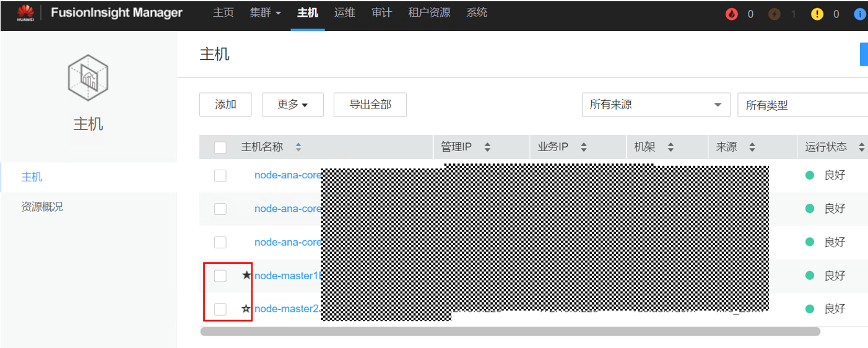
Task: Check the first node-ana-core row checkbox
Action: 220,175
